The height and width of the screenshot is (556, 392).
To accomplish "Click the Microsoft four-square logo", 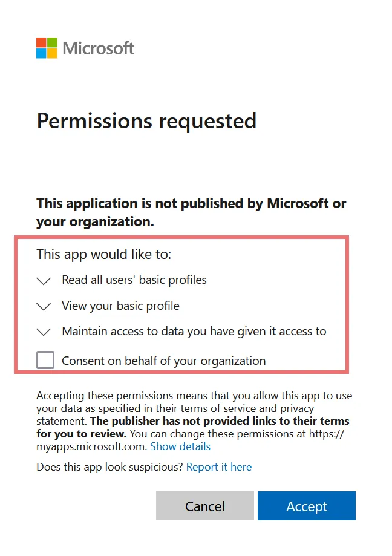I will pos(47,48).
